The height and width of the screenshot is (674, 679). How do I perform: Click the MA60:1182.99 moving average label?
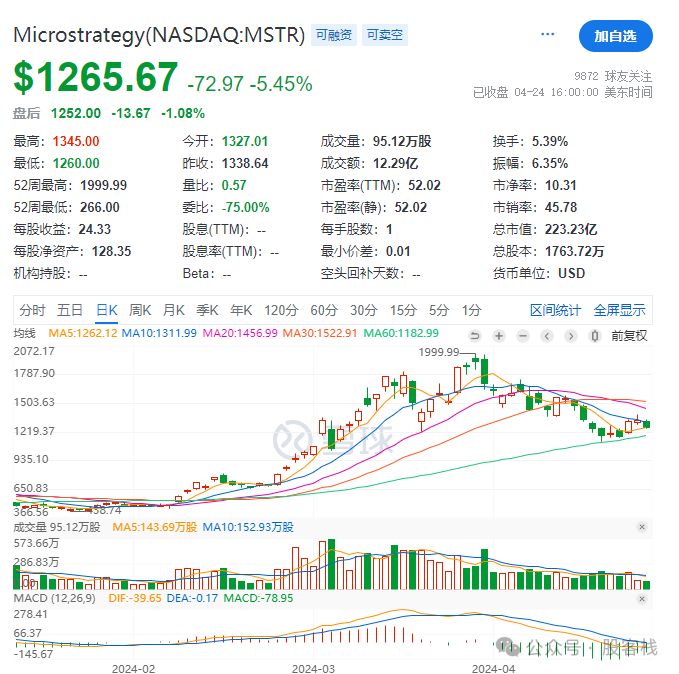(x=401, y=333)
